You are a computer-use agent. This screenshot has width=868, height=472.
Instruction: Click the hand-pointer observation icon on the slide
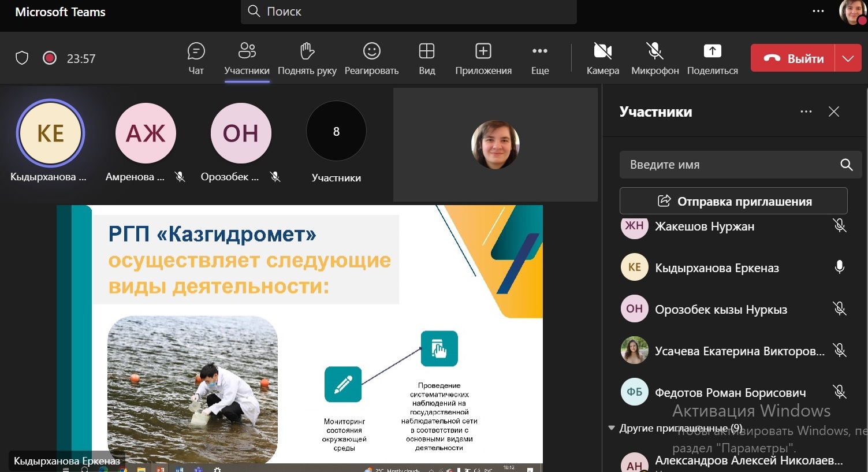coord(439,348)
